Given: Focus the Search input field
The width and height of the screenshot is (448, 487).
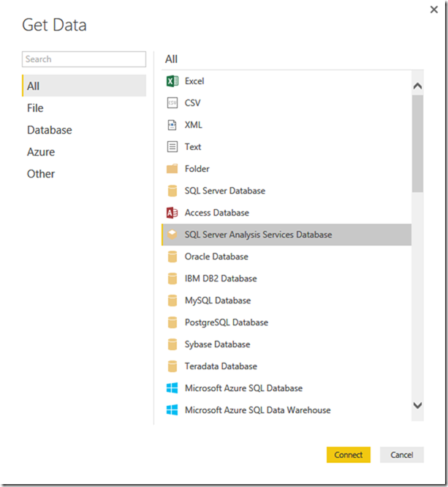Looking at the screenshot, I should 84,59.
